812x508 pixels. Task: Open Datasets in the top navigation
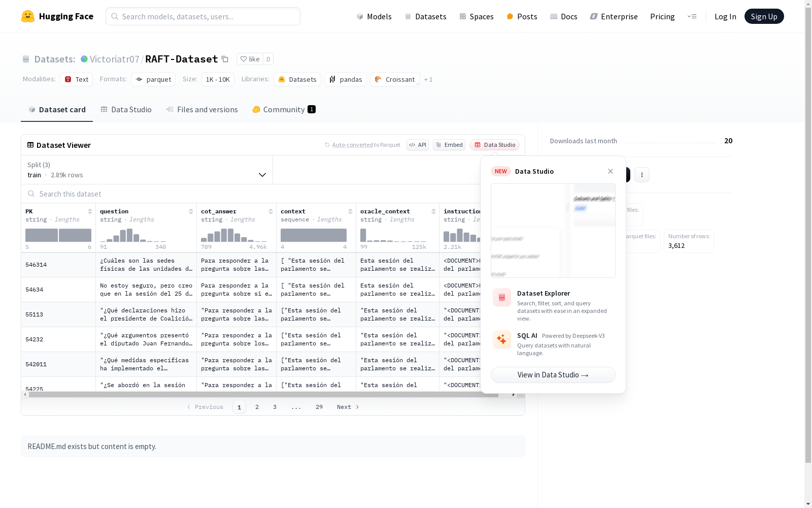coord(425,16)
